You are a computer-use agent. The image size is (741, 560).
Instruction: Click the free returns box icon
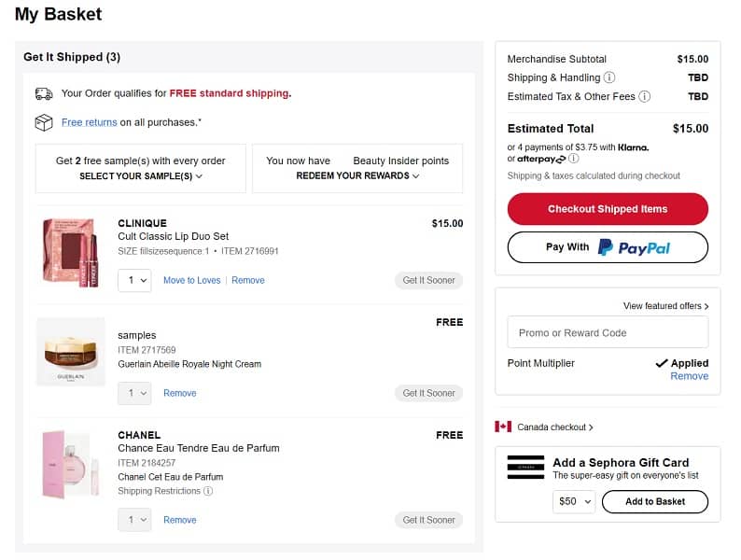(x=44, y=122)
